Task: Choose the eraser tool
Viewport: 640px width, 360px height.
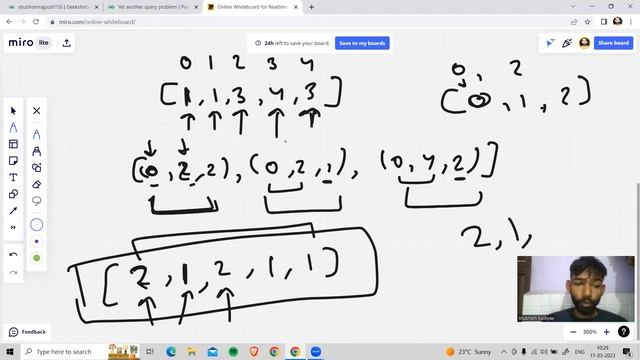Action: tap(36, 184)
